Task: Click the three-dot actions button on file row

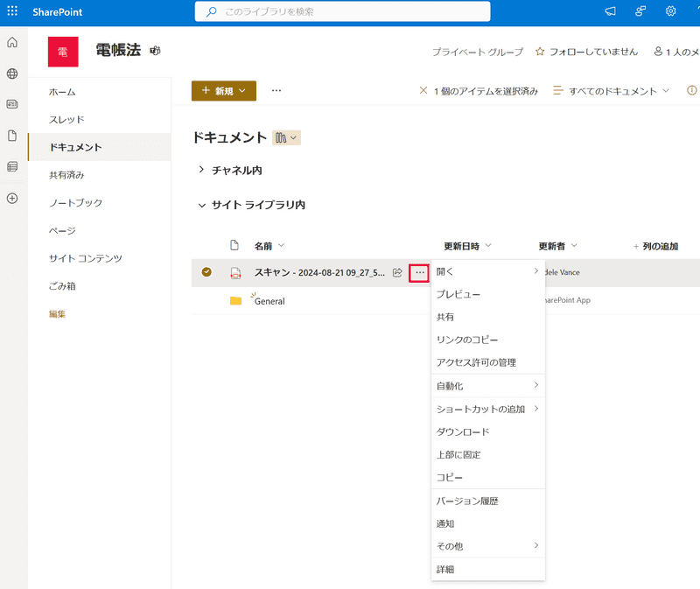Action: click(x=420, y=272)
